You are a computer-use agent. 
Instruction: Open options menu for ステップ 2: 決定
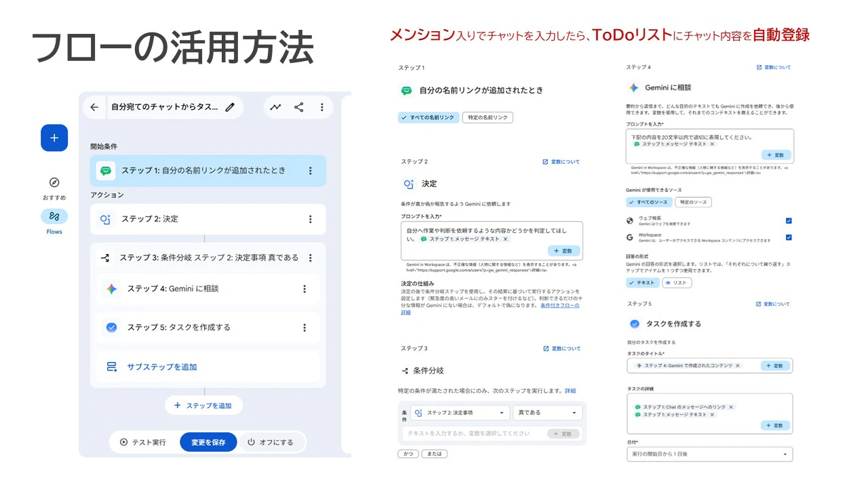pos(311,219)
